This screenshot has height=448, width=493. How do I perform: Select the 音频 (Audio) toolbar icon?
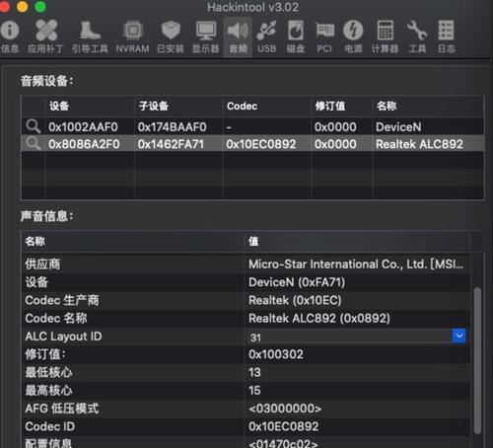click(238, 37)
